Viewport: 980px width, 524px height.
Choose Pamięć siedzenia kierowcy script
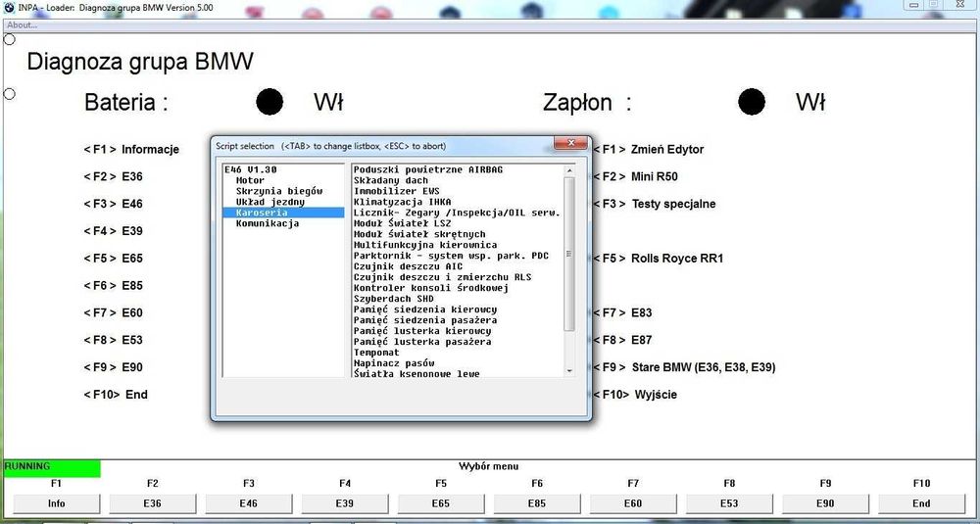(x=425, y=310)
